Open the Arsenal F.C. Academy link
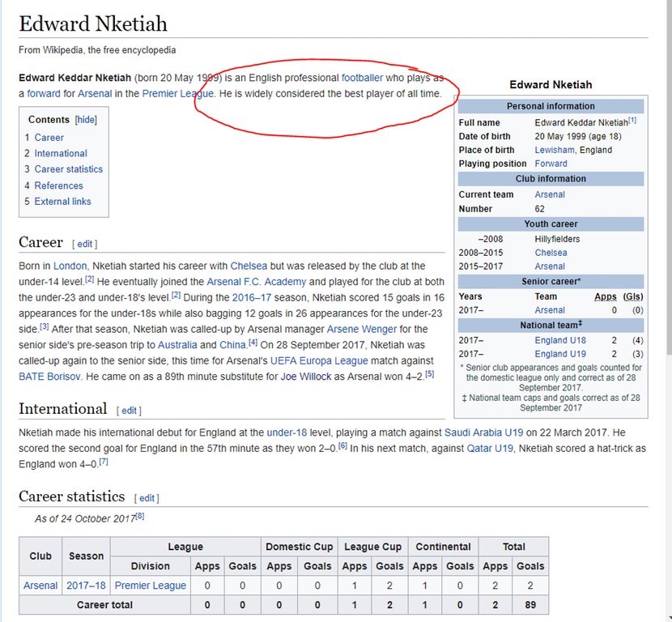Image resolution: width=672 pixels, height=622 pixels. click(x=257, y=282)
